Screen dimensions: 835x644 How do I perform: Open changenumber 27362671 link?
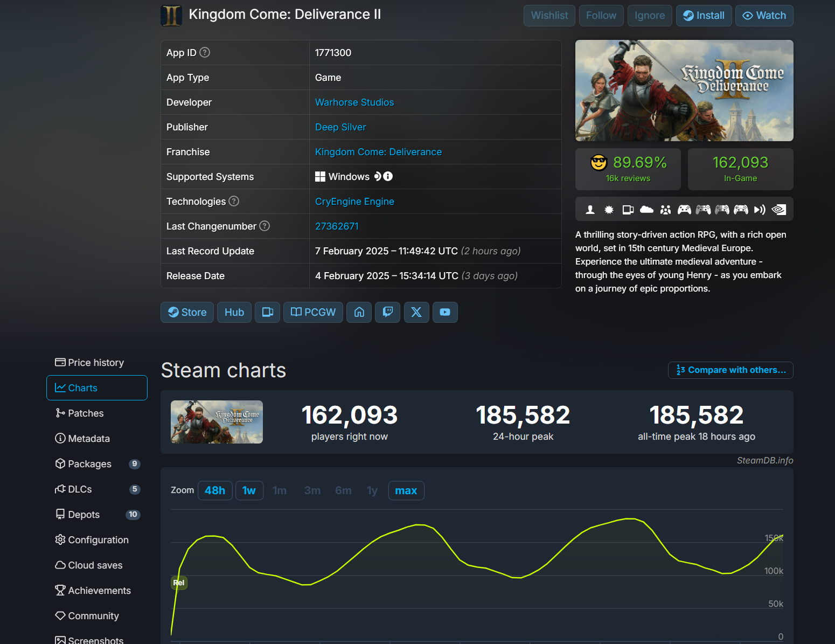[x=337, y=226]
